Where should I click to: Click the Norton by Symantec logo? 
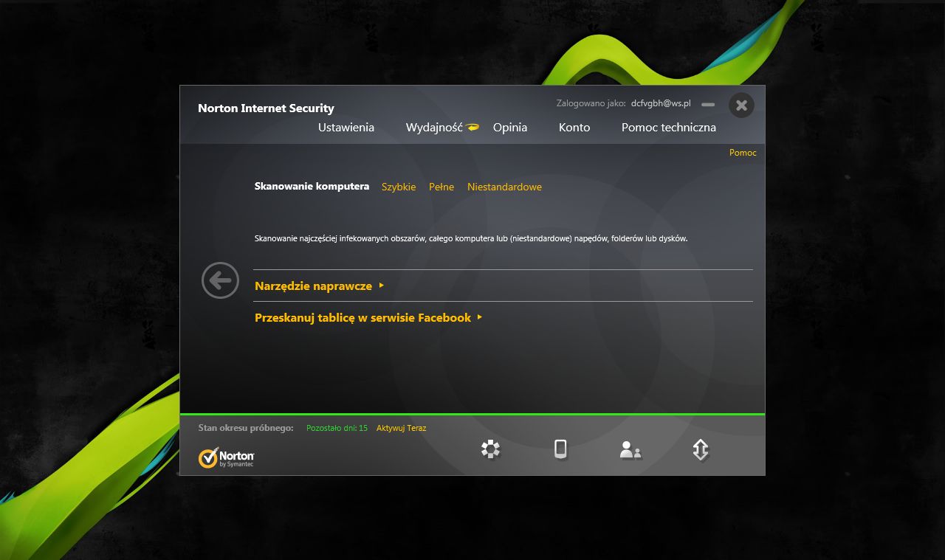coord(227,457)
